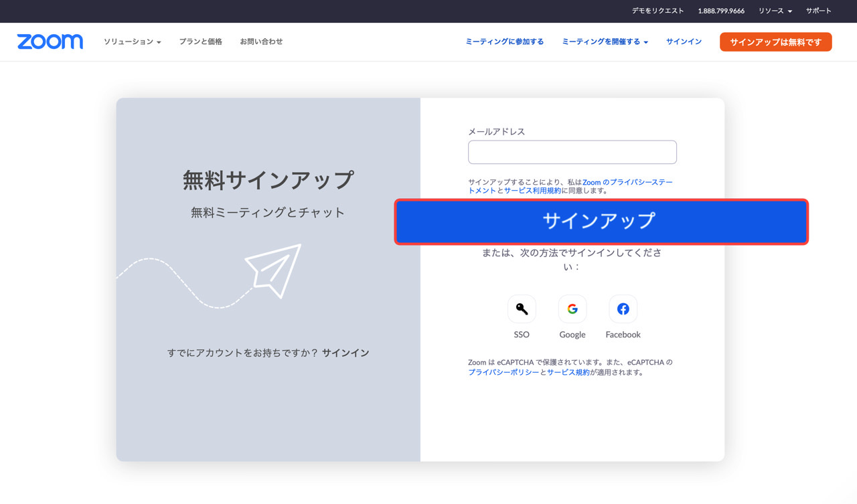Open eCAPTCHA プライバシーポリシー link

pyautogui.click(x=503, y=372)
